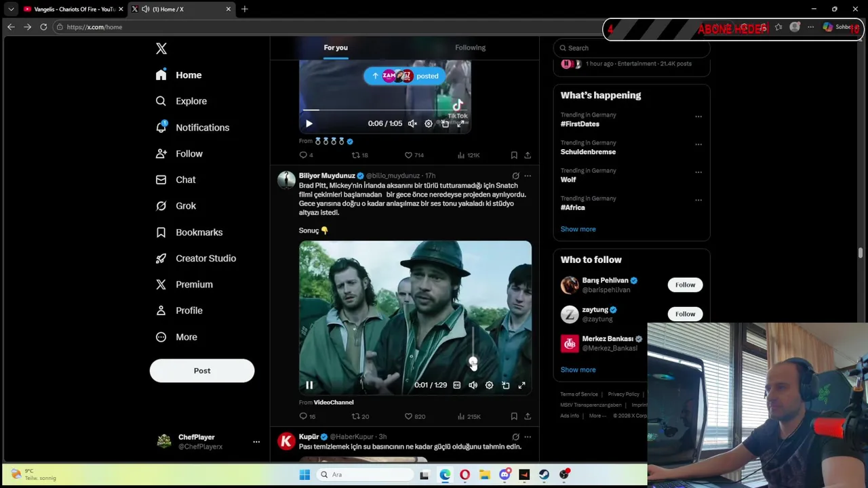Open the Explore page
Viewport: 868px width, 488px height.
point(181,101)
